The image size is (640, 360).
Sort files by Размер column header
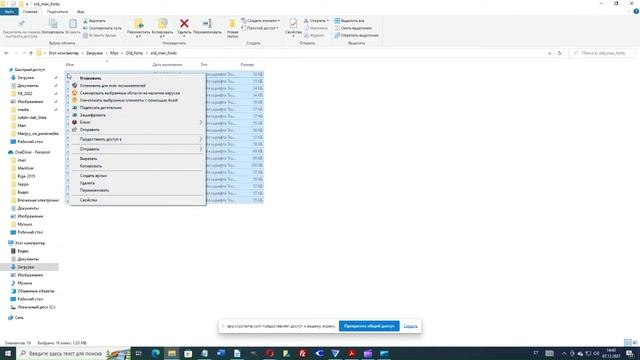[247, 64]
